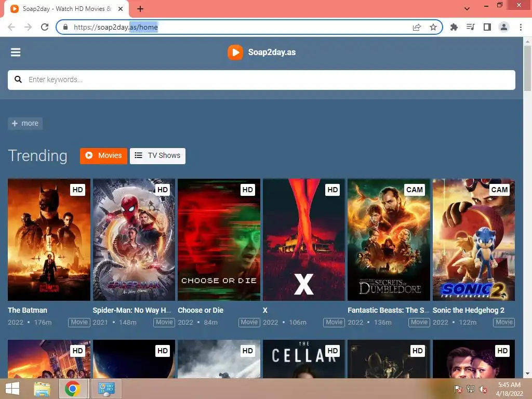Click the scrollbar down arrow
The image size is (532, 399).
[527, 374]
